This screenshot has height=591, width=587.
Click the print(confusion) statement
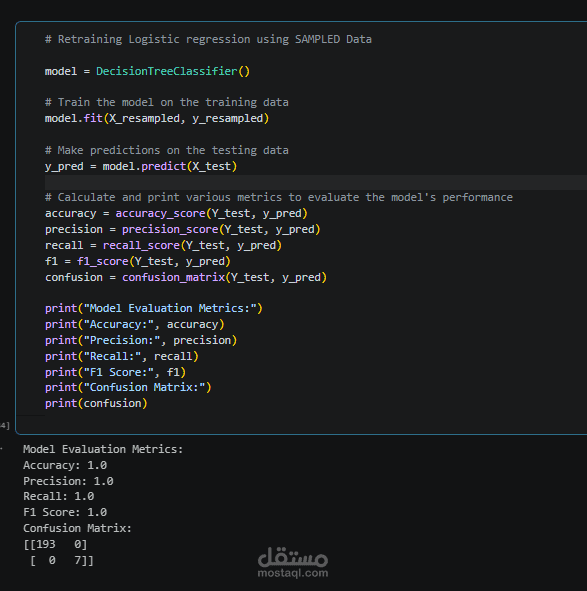click(x=96, y=403)
